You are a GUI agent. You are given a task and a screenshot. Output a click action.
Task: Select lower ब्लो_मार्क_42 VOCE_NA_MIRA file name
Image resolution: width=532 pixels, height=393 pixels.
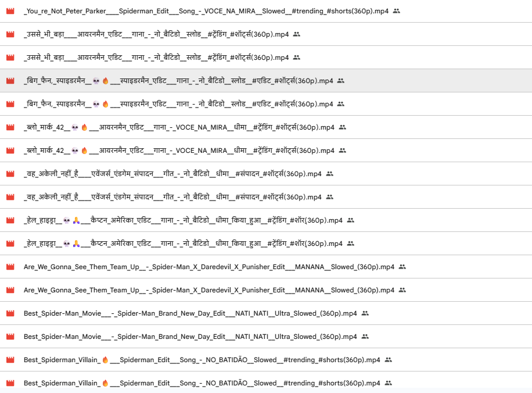coord(179,151)
